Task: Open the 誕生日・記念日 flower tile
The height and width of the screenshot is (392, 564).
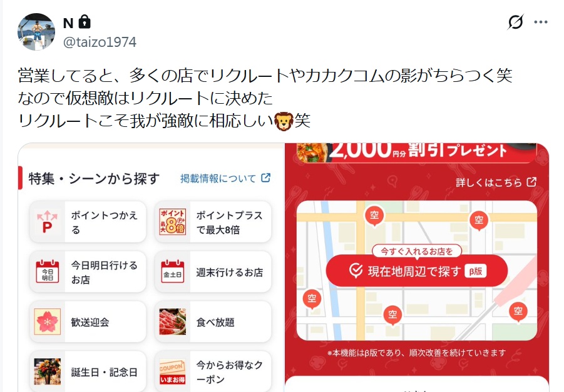Action: pos(88,371)
